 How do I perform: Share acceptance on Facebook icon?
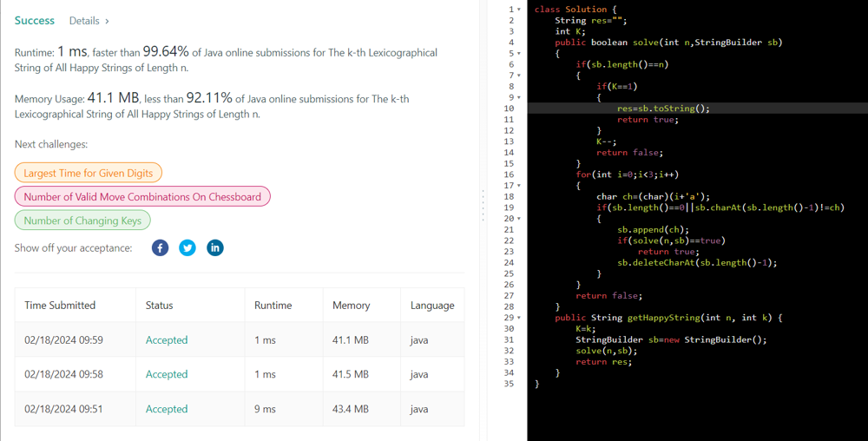point(160,247)
